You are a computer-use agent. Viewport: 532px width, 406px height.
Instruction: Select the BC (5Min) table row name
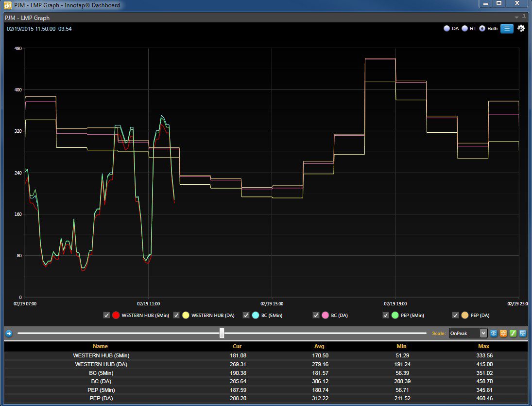[x=101, y=373]
